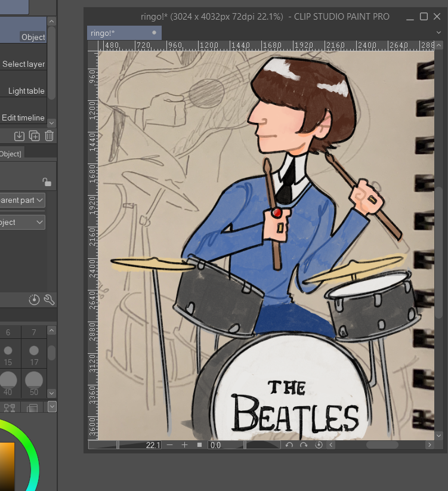Viewport: 448px width, 491px height.
Task: Reset canvas rotation
Action: click(319, 444)
